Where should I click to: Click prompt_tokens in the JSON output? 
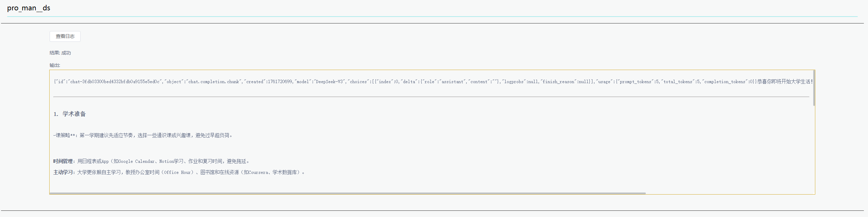635,82
